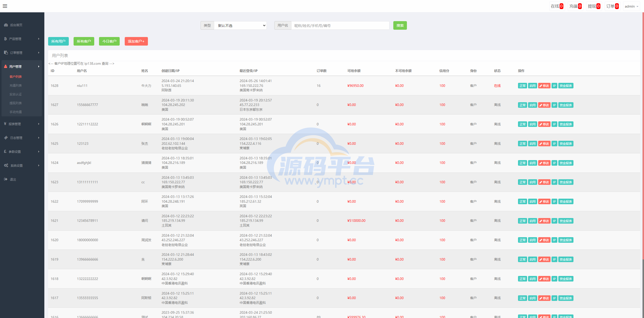The image size is (644, 318).
Task: Click 修改 for user 13555555555
Action: click(x=544, y=298)
